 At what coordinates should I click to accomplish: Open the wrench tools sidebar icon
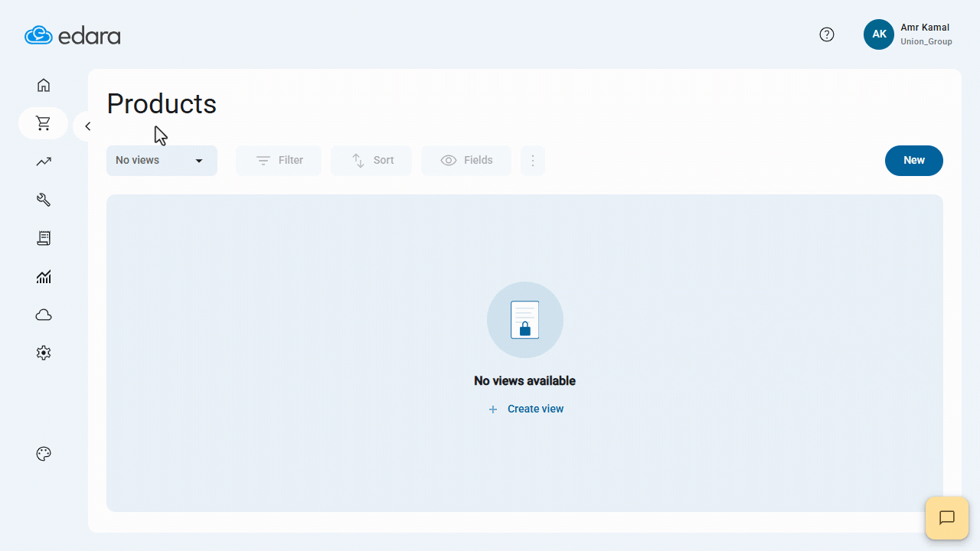[x=44, y=200]
